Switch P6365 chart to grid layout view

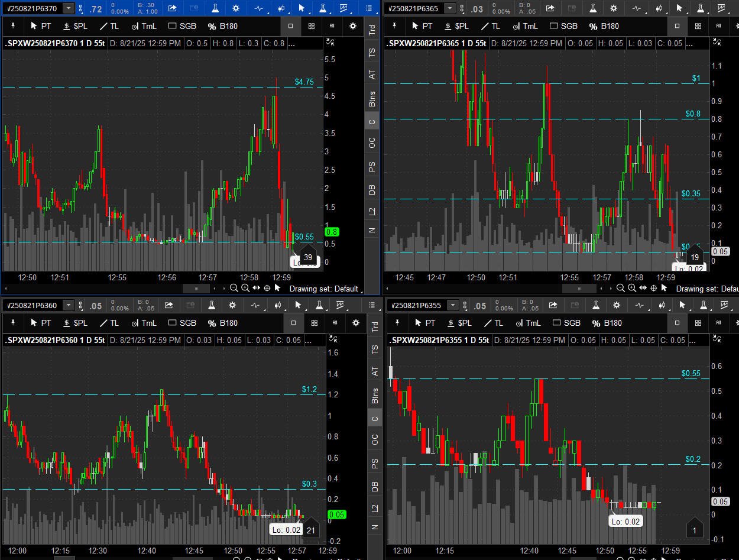(x=698, y=26)
